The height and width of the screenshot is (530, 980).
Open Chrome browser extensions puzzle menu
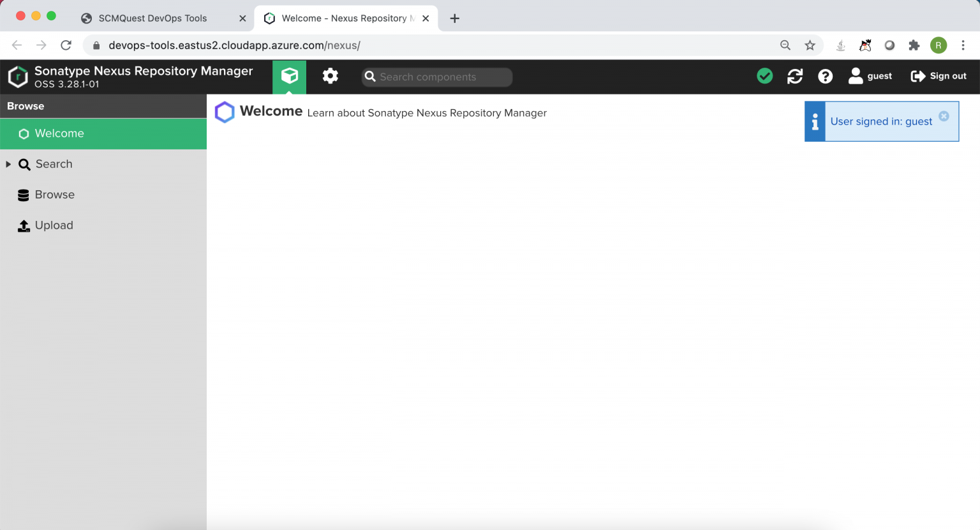[914, 45]
